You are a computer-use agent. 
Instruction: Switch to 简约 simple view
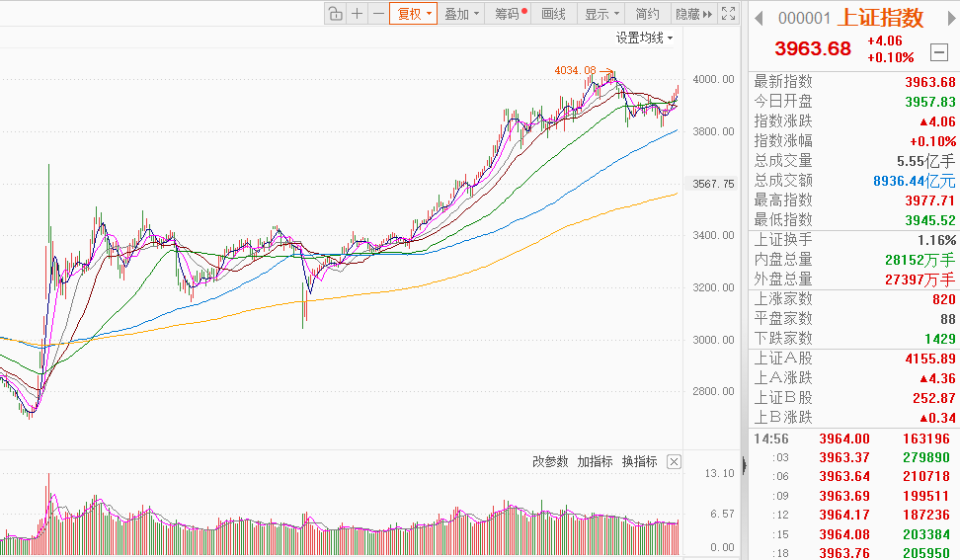[647, 14]
